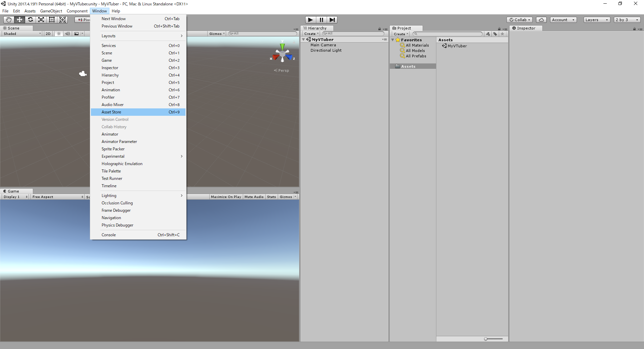The height and width of the screenshot is (349, 644).
Task: Open Unity Cloud Services via the cloud icon
Action: tap(541, 19)
